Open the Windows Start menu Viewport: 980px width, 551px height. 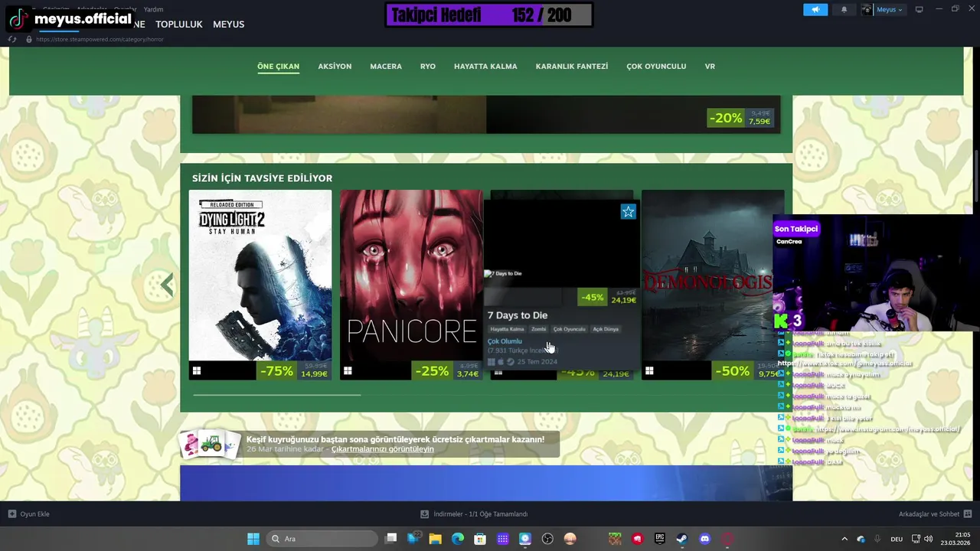pyautogui.click(x=253, y=539)
